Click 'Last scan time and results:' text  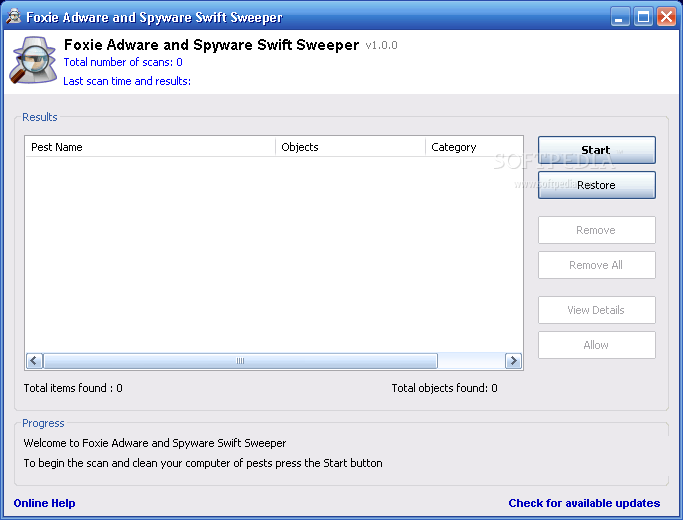click(x=127, y=81)
